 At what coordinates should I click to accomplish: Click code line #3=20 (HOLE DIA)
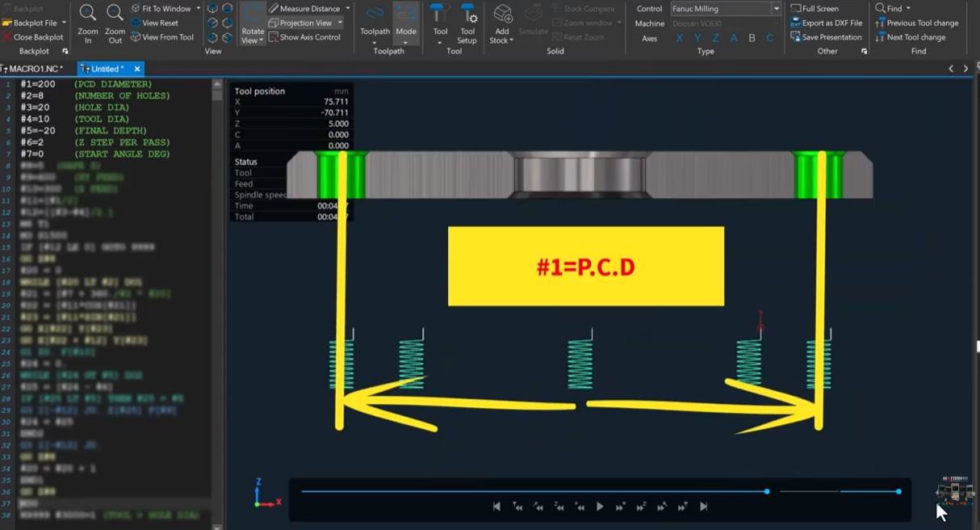coord(75,107)
